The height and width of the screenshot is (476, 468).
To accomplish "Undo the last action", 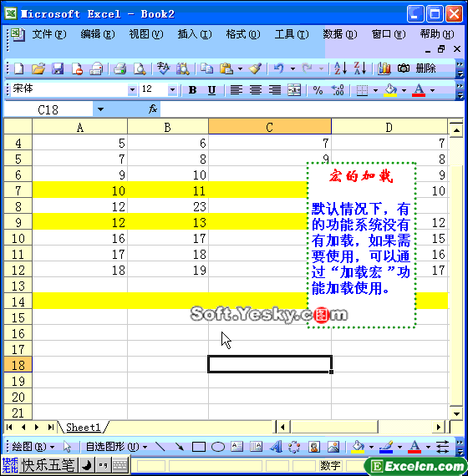I will (x=278, y=68).
